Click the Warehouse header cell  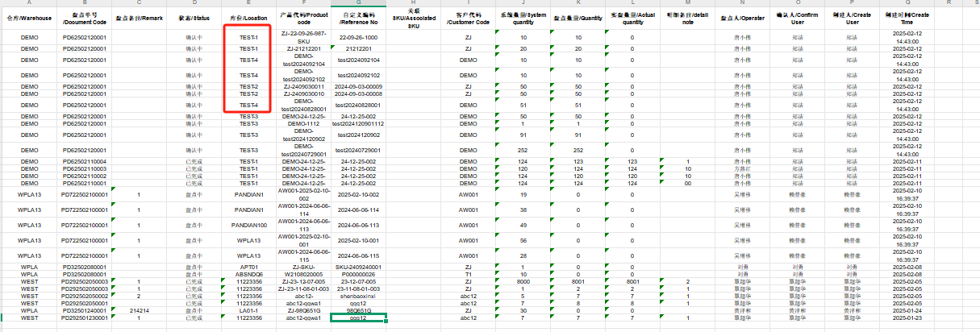click(x=29, y=20)
